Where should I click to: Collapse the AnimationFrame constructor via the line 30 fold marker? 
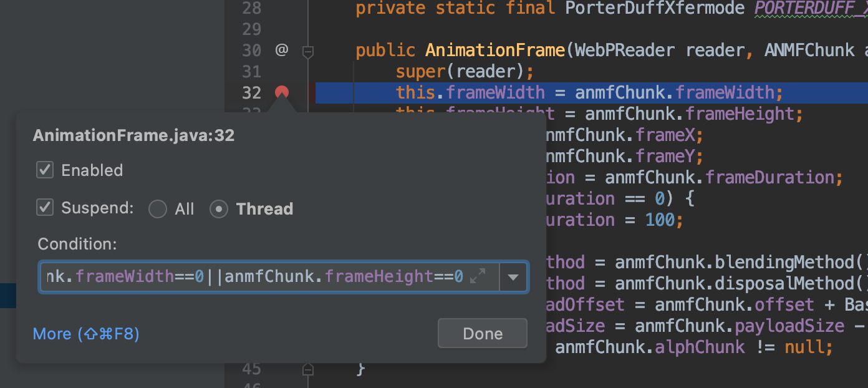pos(307,51)
